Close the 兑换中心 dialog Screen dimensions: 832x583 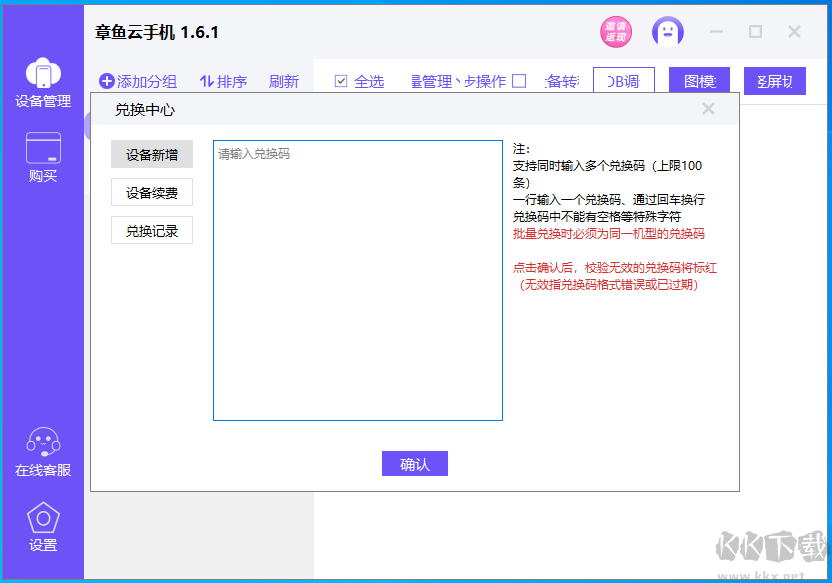coord(708,109)
